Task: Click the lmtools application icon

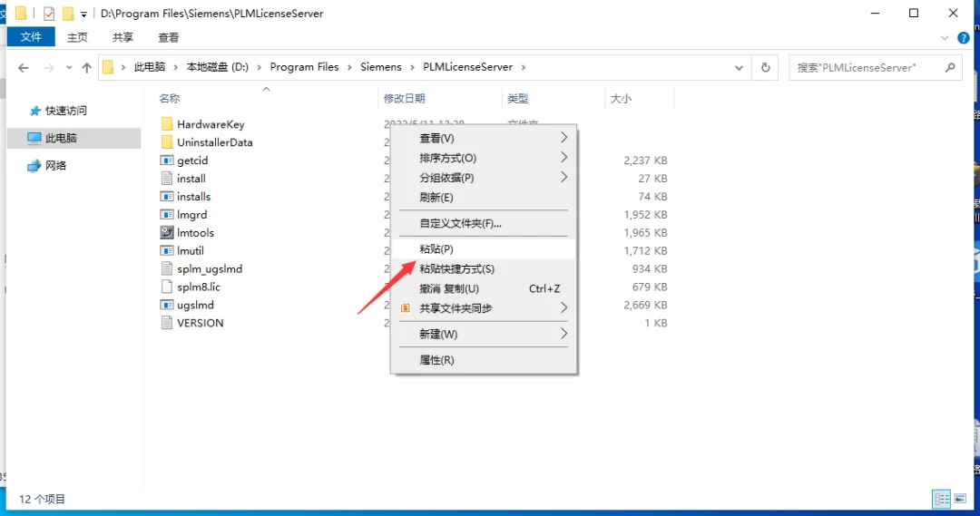Action: pos(166,232)
